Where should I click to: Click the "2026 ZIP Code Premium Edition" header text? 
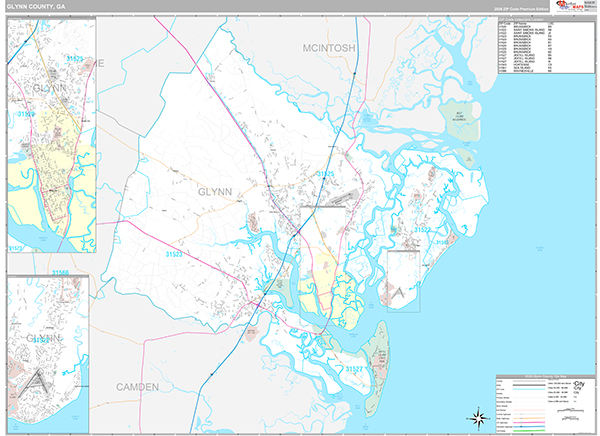click(x=521, y=9)
